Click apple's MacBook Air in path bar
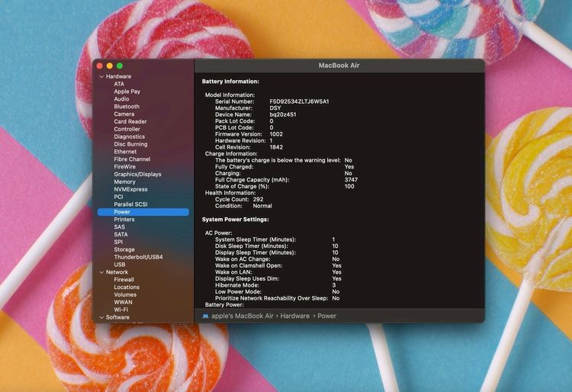Screen dimensions: 572x392 243,316
